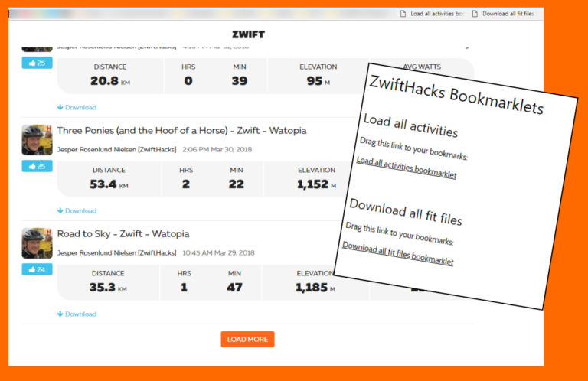Click the 2:06 PM Mar 30, 2018 timestamp
The image size is (588, 381).
coord(217,149)
